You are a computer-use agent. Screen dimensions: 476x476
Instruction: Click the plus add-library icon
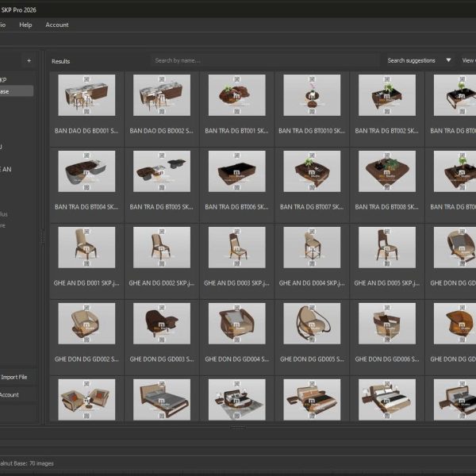coord(29,61)
